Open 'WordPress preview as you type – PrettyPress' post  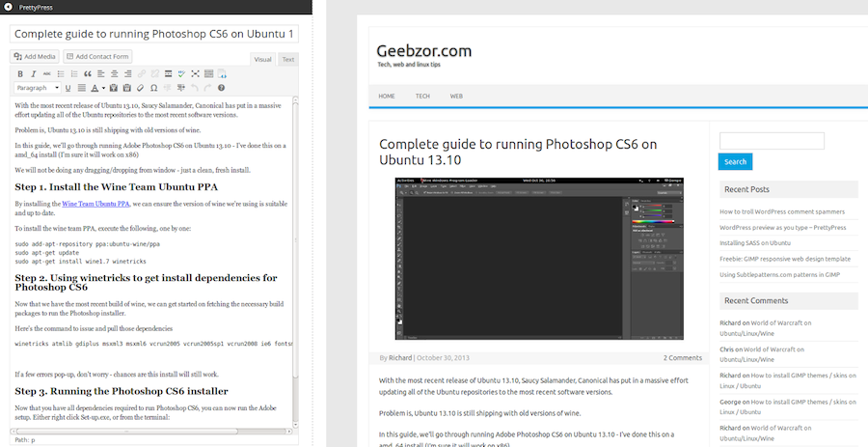[783, 227]
